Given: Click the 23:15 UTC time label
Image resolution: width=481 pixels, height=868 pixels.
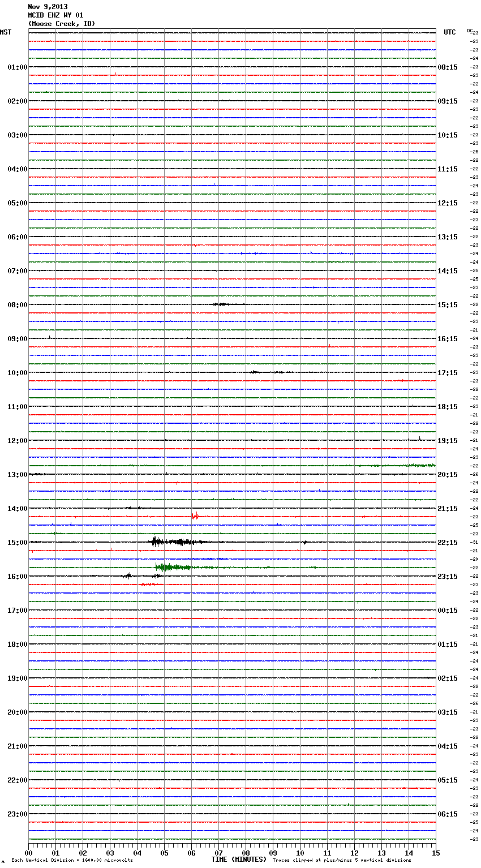Looking at the screenshot, I should coord(448,577).
